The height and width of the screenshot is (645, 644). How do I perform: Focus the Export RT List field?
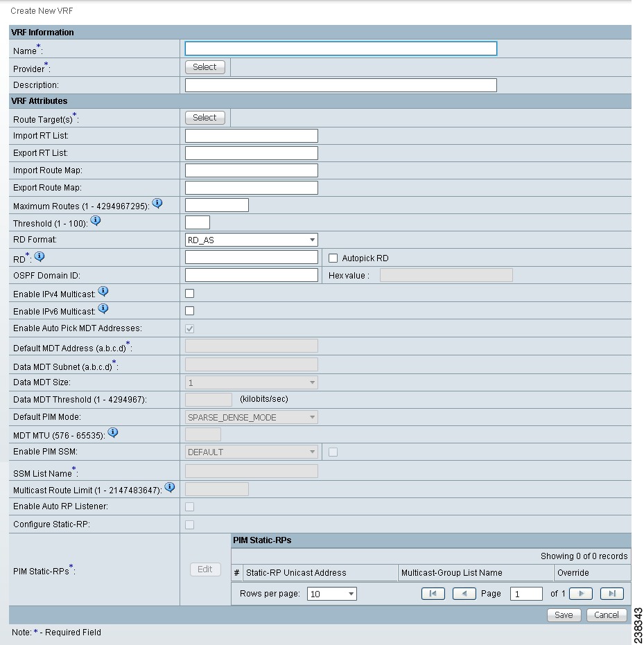(252, 153)
